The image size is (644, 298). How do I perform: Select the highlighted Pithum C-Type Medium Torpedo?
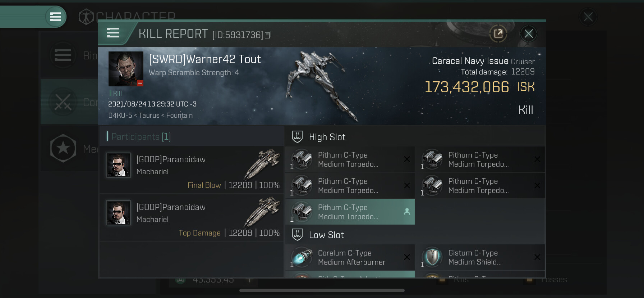coord(350,212)
